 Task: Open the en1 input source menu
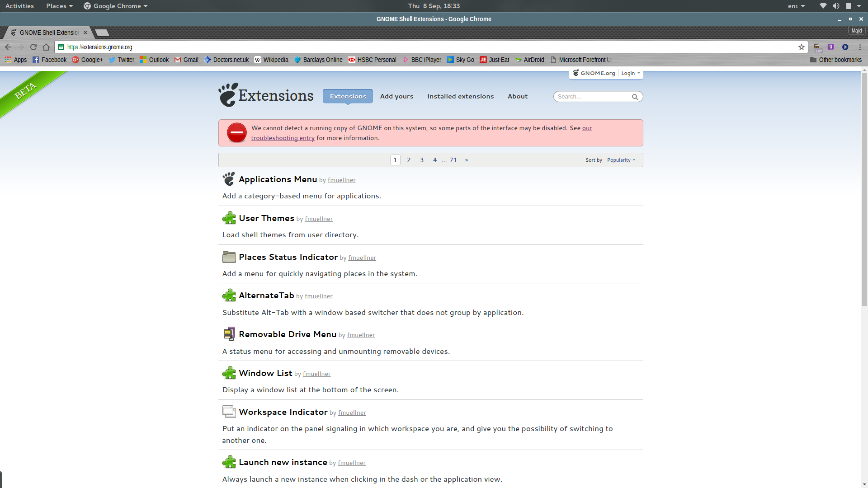[796, 6]
